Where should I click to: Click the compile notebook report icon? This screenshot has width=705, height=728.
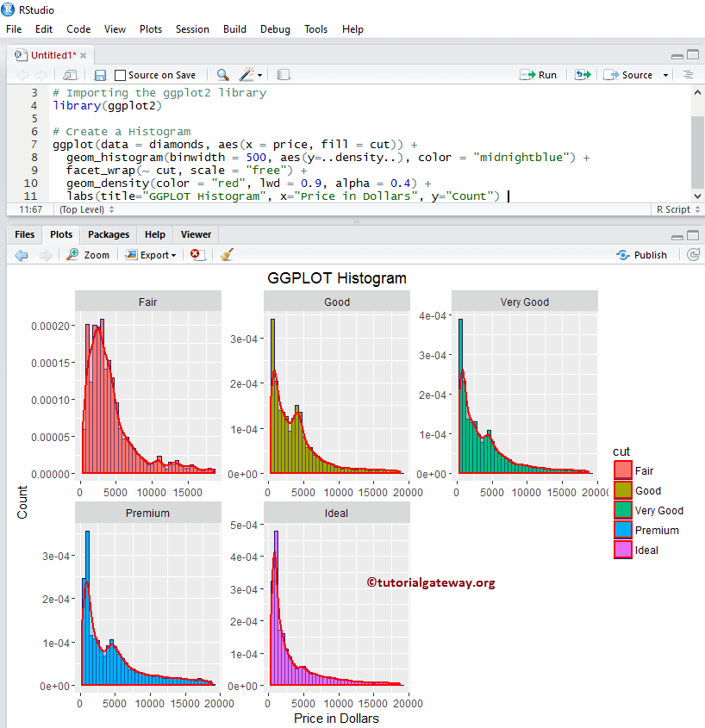coord(284,75)
